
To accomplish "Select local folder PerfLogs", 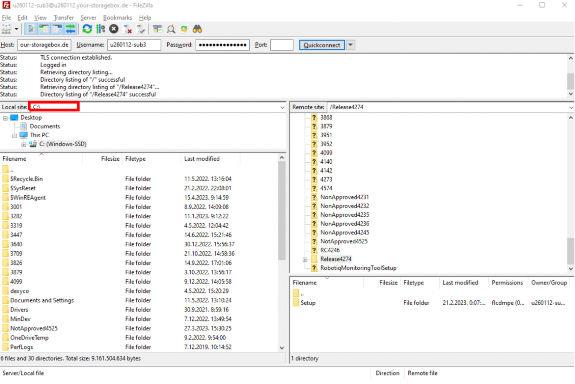I will tap(21, 347).
